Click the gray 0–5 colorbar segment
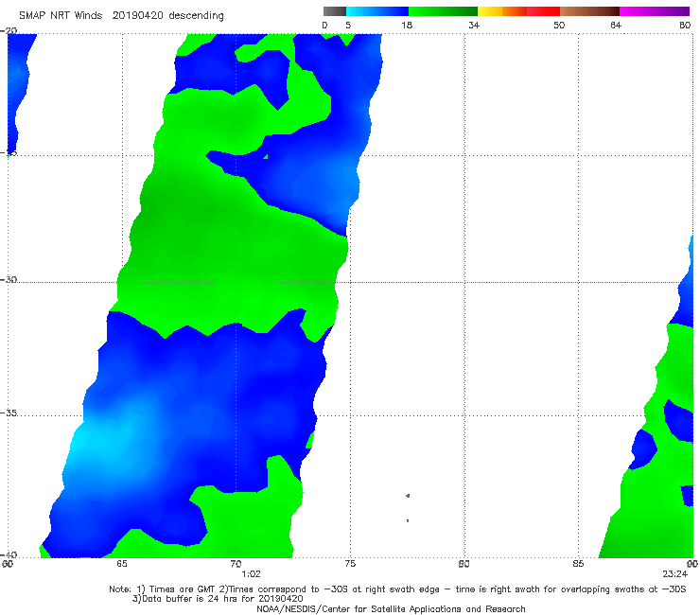The width and height of the screenshot is (700, 615). pyautogui.click(x=334, y=11)
